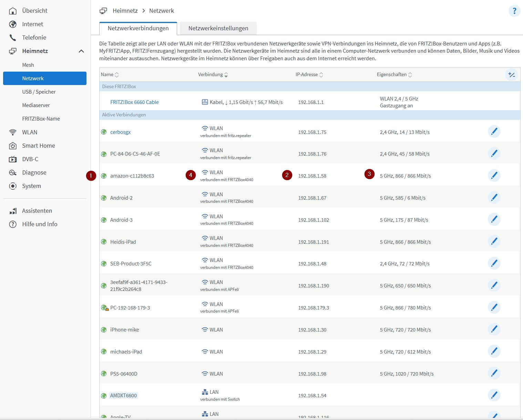
Task: Click the pencil icon for AMDXT6600
Action: pyautogui.click(x=494, y=395)
